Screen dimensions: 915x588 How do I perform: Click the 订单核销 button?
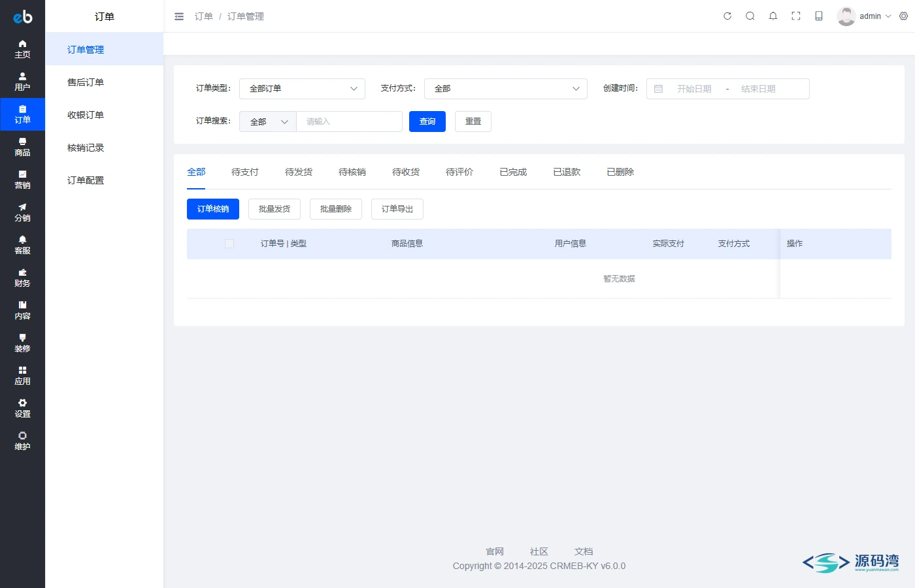(x=213, y=209)
